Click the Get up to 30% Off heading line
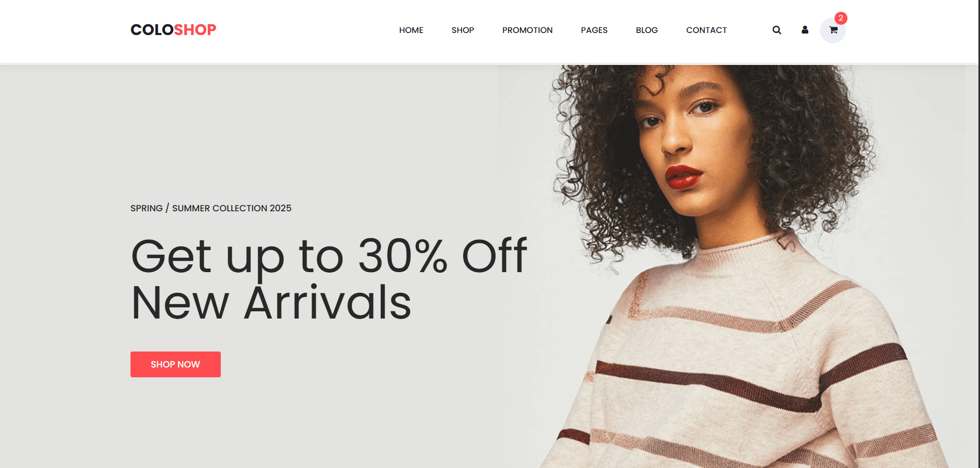Screen dimensions: 980x468 329,256
